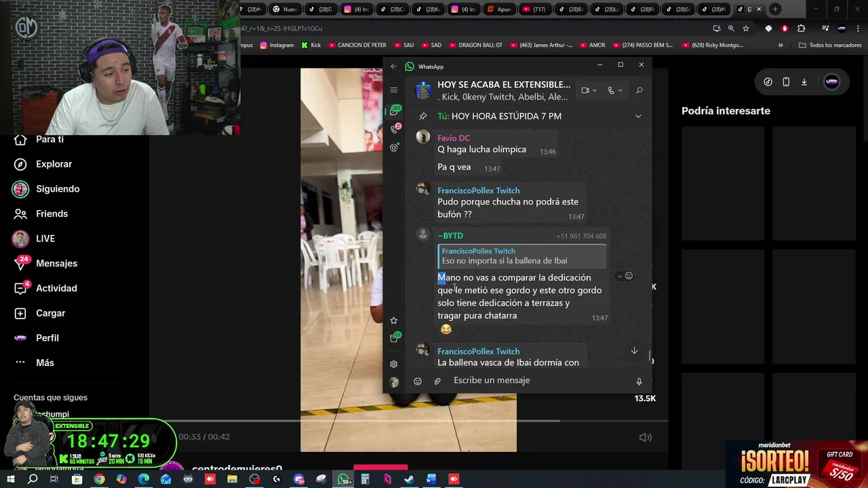This screenshot has width=868, height=488.
Task: Search within the WhatsApp chat
Action: [x=639, y=90]
